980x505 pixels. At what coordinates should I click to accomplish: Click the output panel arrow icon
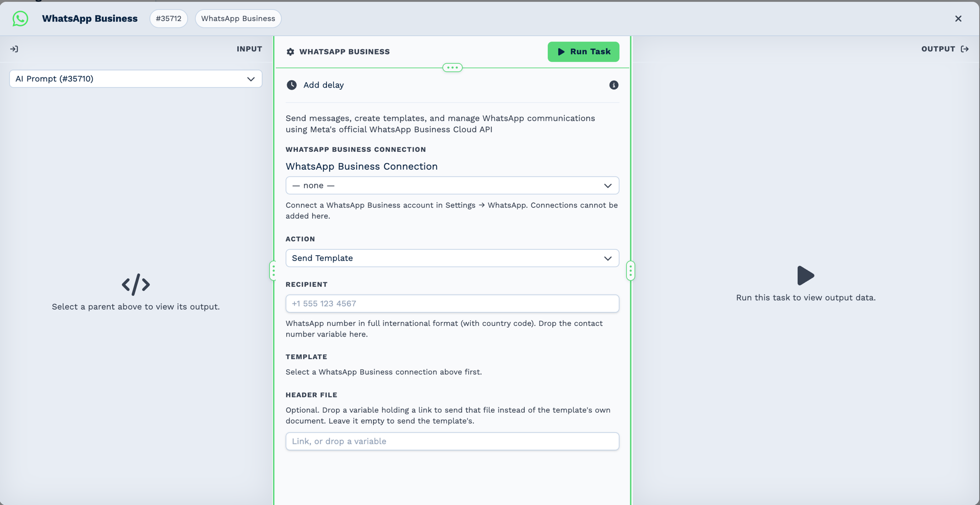[x=965, y=49]
